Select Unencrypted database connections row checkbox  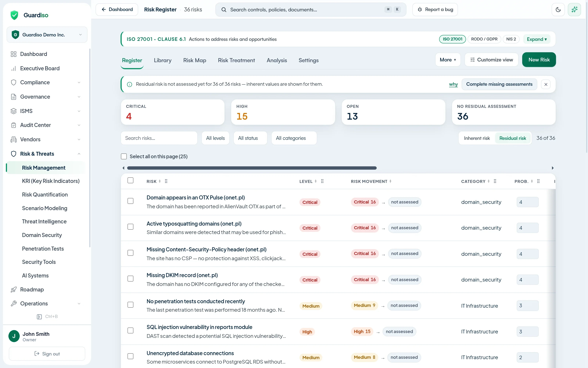(130, 356)
